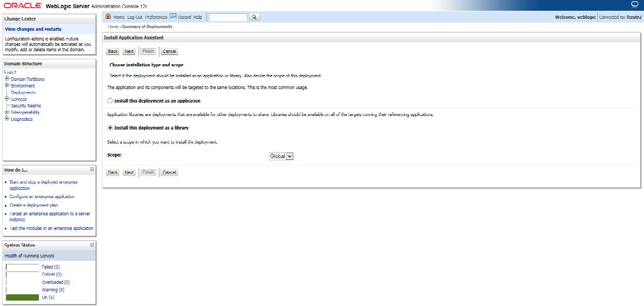Open Start and stop a deployed enterprise application

tap(43, 185)
